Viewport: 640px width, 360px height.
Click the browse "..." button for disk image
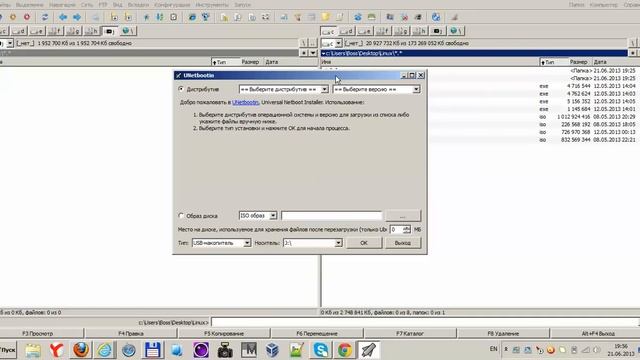402,216
